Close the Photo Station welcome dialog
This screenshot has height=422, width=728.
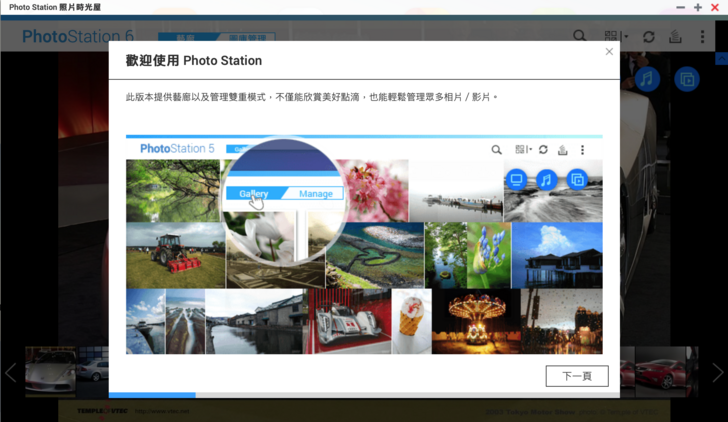pyautogui.click(x=609, y=52)
